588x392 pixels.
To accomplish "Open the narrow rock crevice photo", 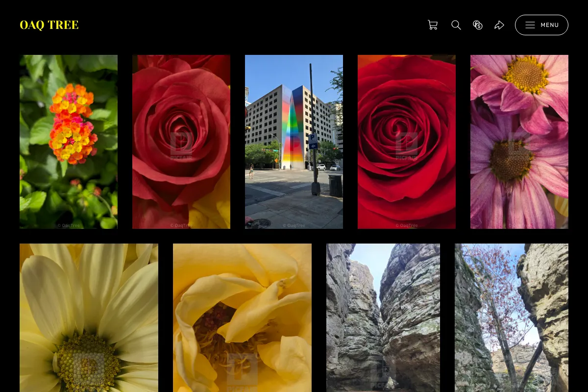I will 383,318.
